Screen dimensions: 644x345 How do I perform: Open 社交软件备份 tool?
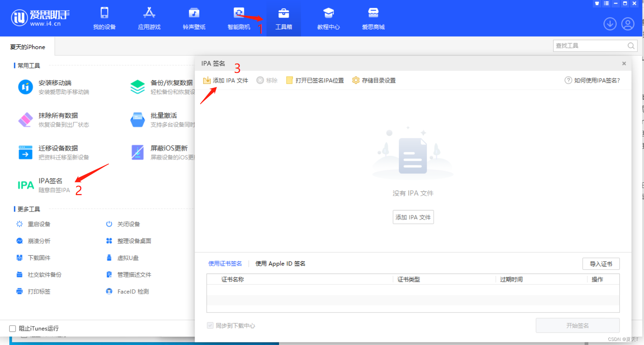pyautogui.click(x=39, y=274)
